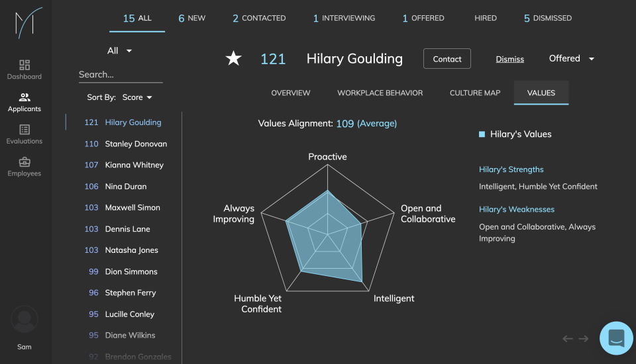Switch to the 6 NEW tab
This screenshot has width=636, height=364.
[x=192, y=19]
